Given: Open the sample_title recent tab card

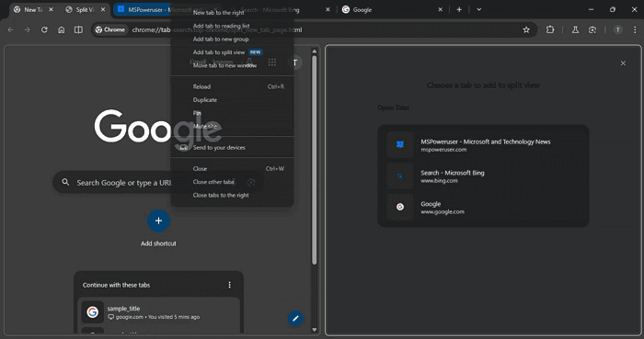Looking at the screenshot, I should click(158, 312).
